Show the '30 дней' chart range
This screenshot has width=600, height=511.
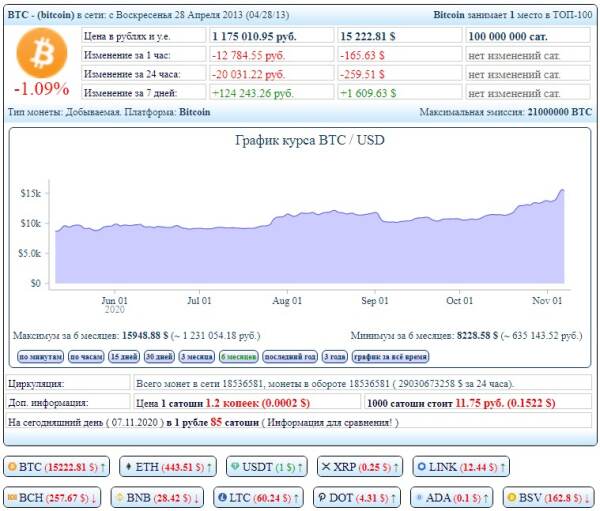pos(159,357)
